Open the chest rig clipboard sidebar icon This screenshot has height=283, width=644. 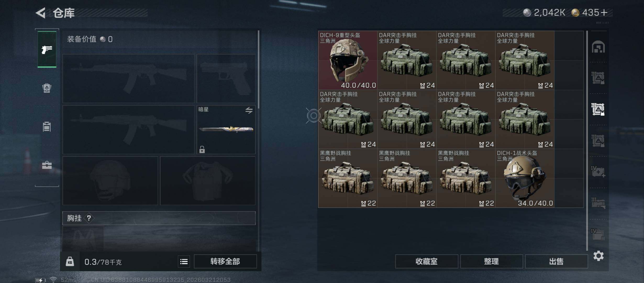pyautogui.click(x=47, y=127)
